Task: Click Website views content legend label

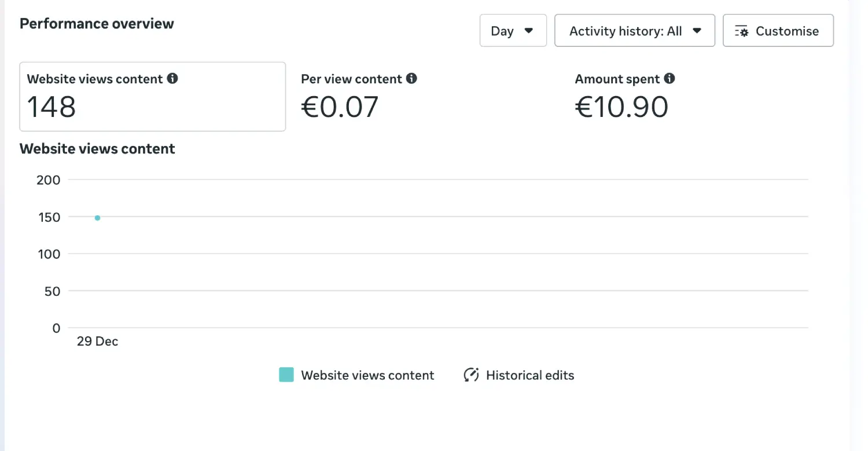Action: [x=367, y=375]
